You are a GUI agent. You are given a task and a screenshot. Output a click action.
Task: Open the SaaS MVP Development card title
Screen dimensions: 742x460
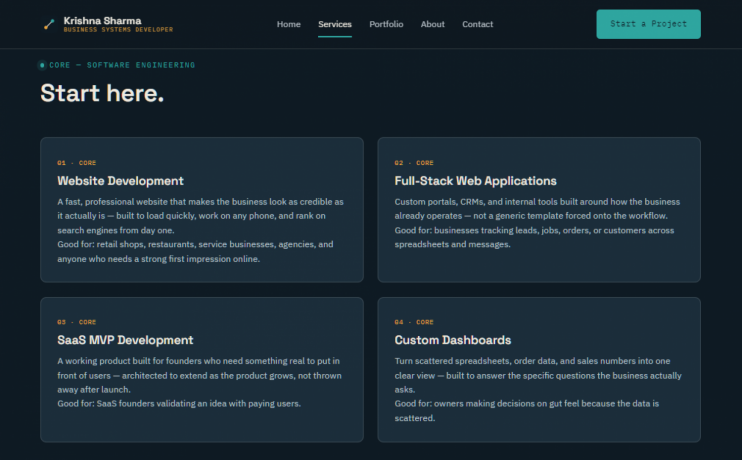click(x=125, y=340)
